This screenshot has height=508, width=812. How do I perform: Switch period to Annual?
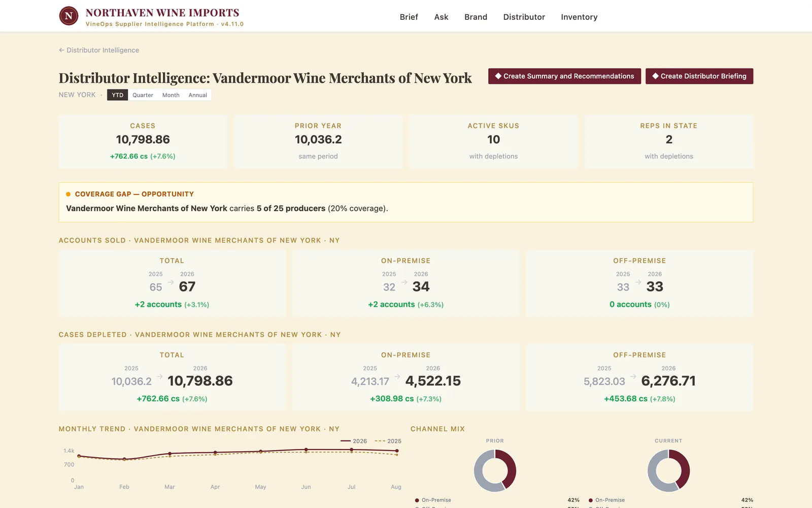pos(198,95)
